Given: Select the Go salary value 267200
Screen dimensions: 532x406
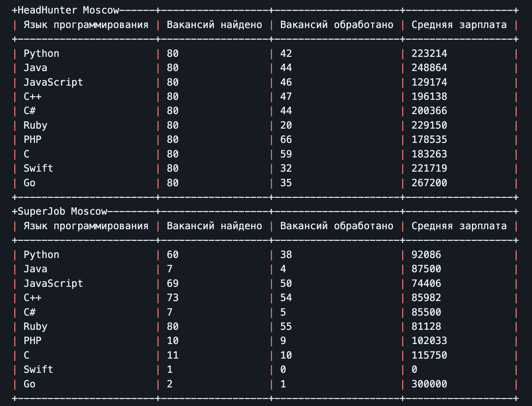Looking at the screenshot, I should coord(429,183).
